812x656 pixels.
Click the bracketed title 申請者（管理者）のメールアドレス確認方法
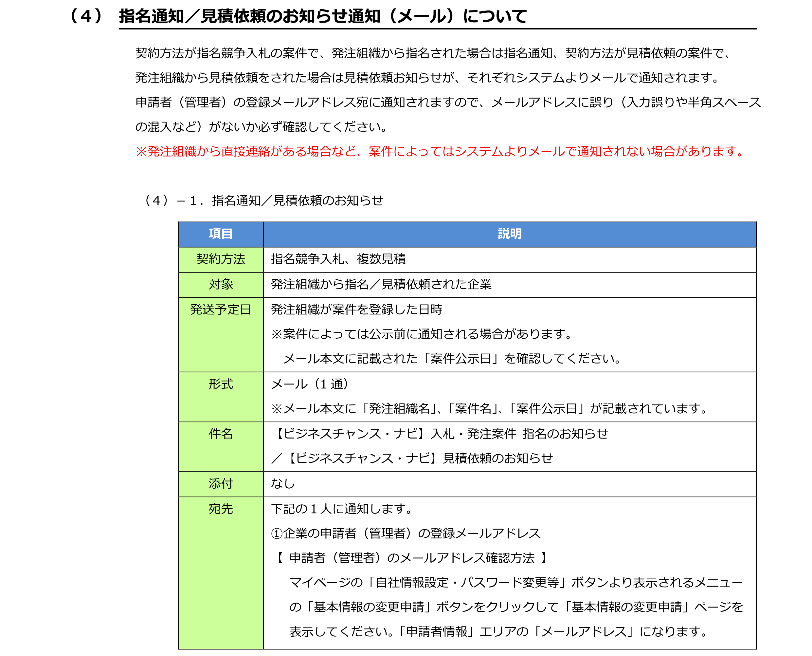pyautogui.click(x=412, y=558)
